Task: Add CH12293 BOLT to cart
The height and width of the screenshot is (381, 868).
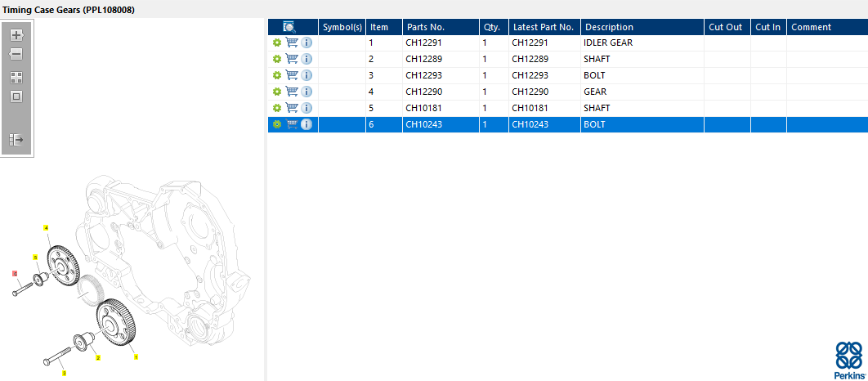Action: 292,75
